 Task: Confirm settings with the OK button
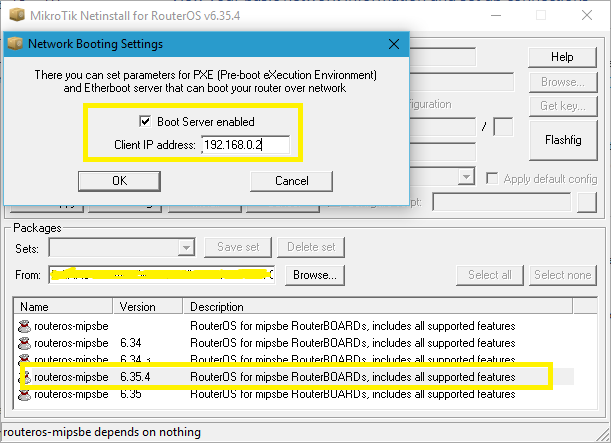tap(119, 181)
